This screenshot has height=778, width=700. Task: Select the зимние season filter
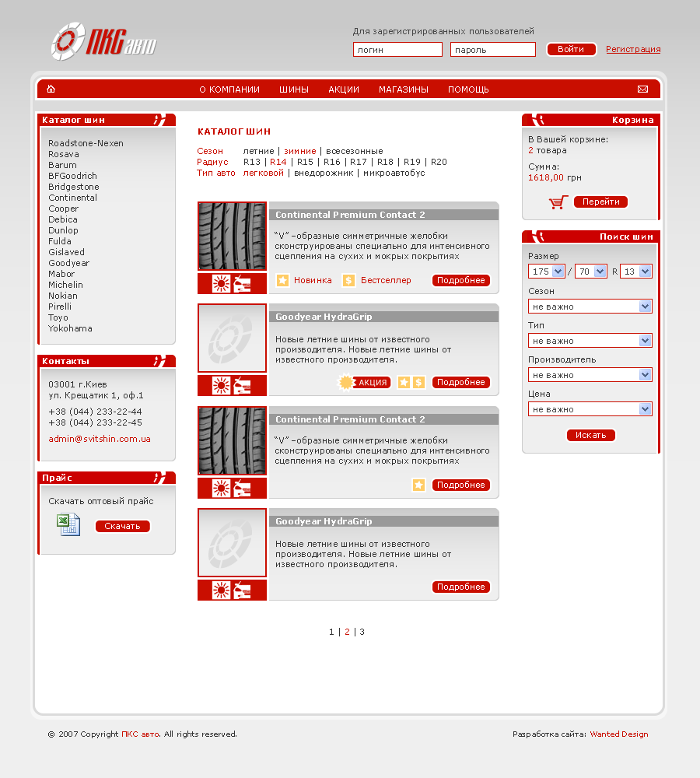click(299, 151)
